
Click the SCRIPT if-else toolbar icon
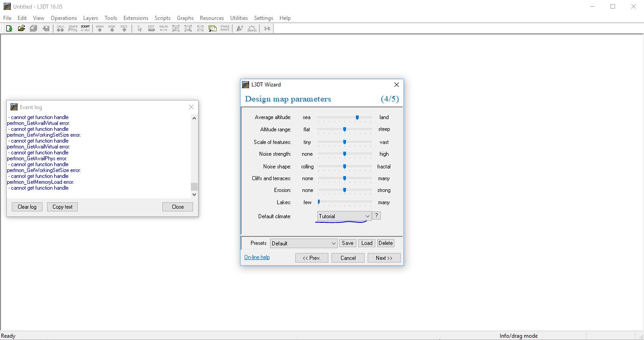coord(85,28)
